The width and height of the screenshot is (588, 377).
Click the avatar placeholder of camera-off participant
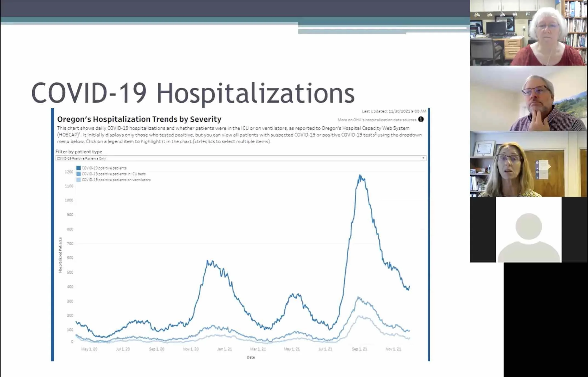(x=529, y=230)
